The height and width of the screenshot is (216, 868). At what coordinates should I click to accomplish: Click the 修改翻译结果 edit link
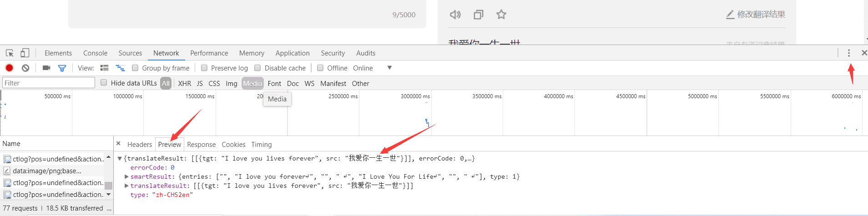pos(756,15)
